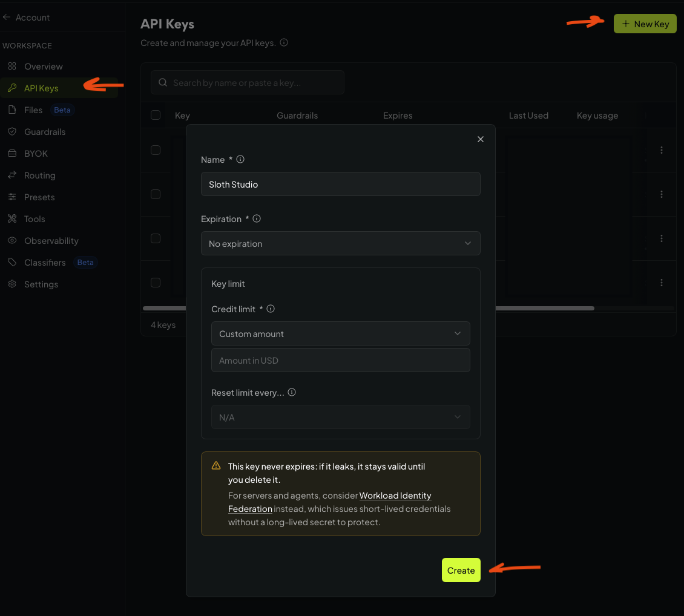The image size is (684, 616).
Task: Click the back arrow icon beside Account
Action: click(x=7, y=17)
